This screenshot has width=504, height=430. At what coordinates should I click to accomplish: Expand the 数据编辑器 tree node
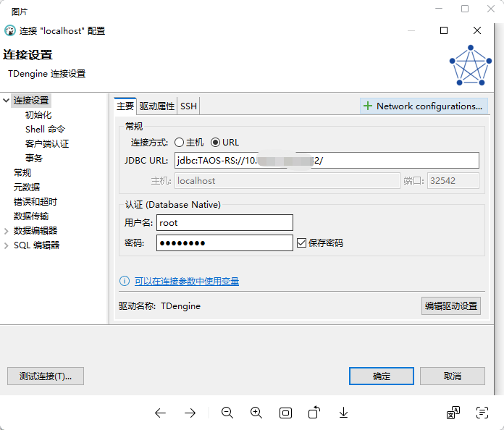(6, 231)
